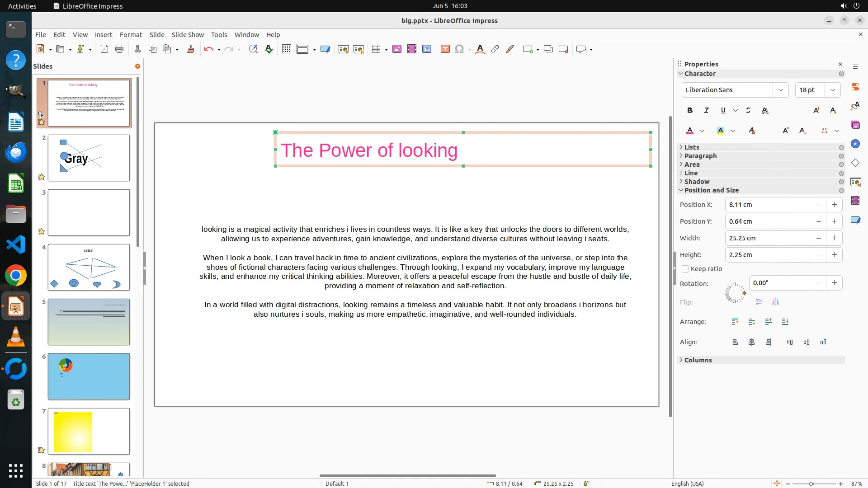
Task: Open the Slide Show menu
Action: coord(188,35)
